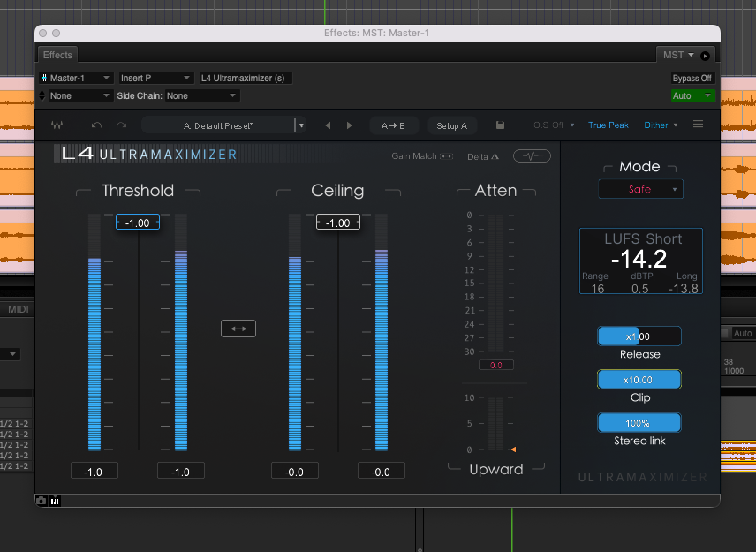Save preset with the floppy disk icon
Screen dimensions: 756x552
(501, 125)
